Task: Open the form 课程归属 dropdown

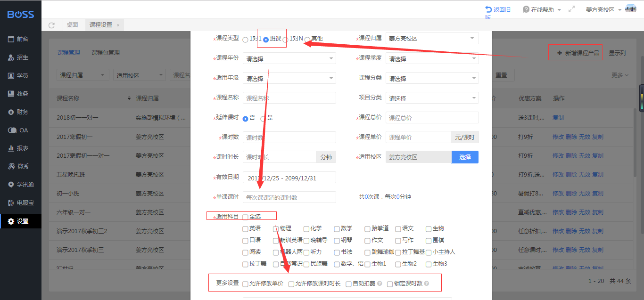Action: click(x=432, y=39)
